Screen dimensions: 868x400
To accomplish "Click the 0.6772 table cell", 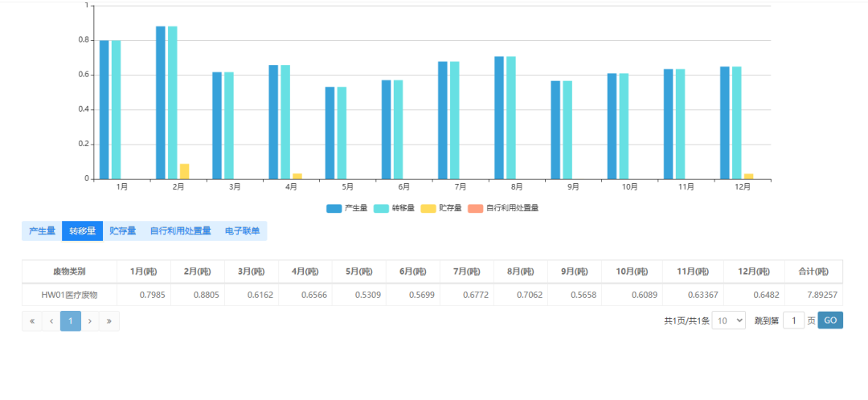I will pyautogui.click(x=467, y=295).
